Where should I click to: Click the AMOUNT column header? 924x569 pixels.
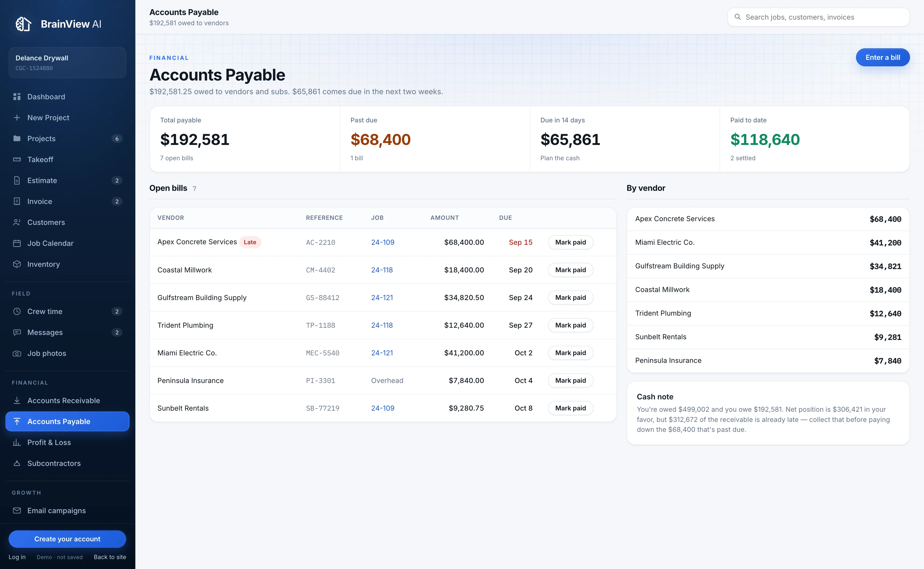coord(445,218)
